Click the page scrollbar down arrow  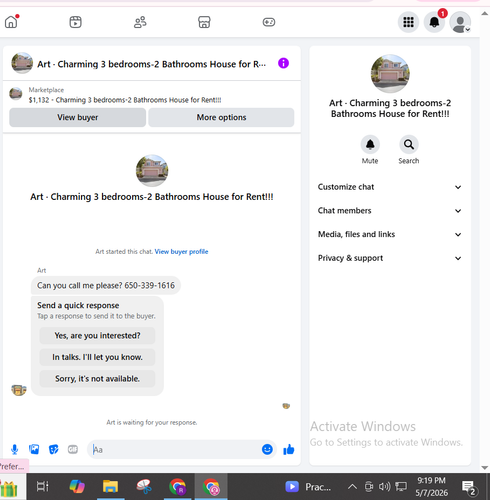pos(485,468)
